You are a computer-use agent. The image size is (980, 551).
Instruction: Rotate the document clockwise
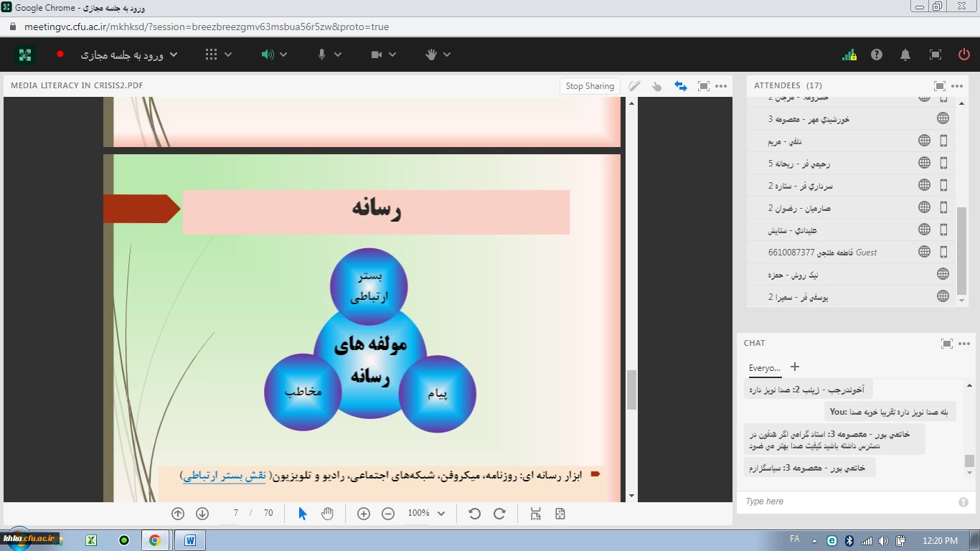click(499, 513)
